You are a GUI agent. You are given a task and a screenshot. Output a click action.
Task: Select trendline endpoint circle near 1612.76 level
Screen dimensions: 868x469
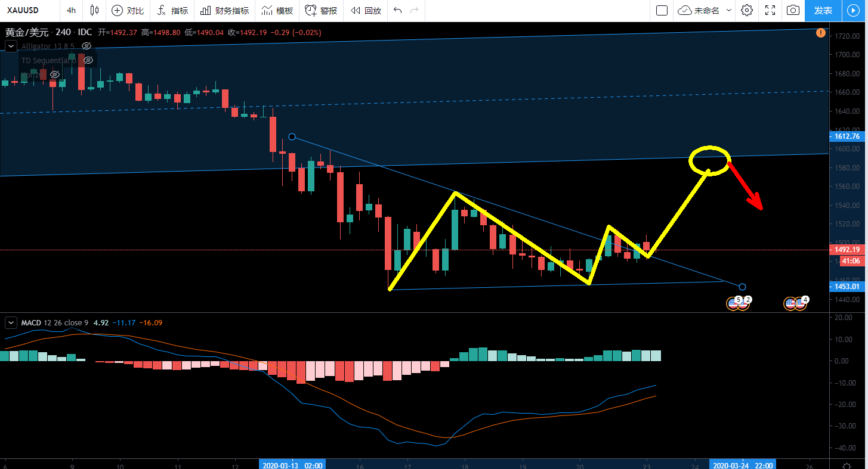pyautogui.click(x=292, y=137)
